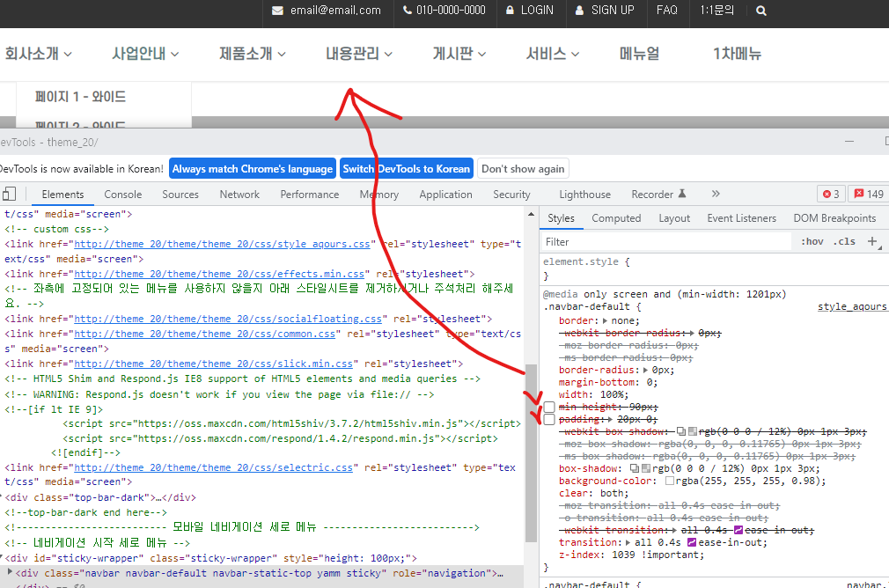Click the red error count badge showing 3
889x588 pixels.
tap(831, 194)
